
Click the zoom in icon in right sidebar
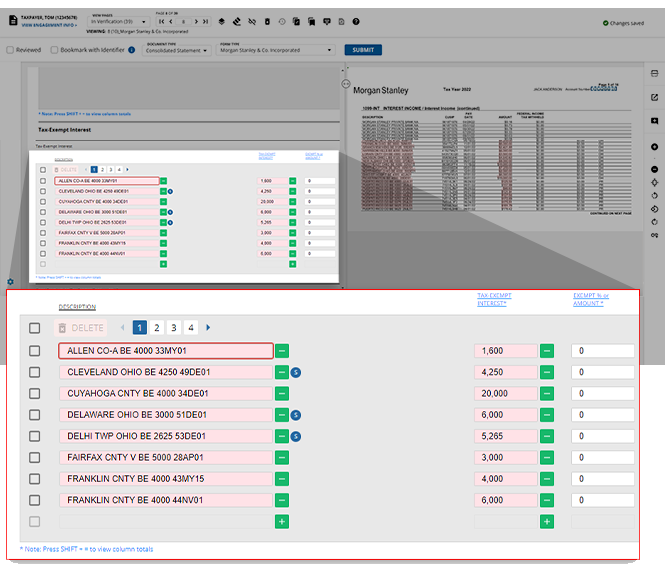coord(654,148)
